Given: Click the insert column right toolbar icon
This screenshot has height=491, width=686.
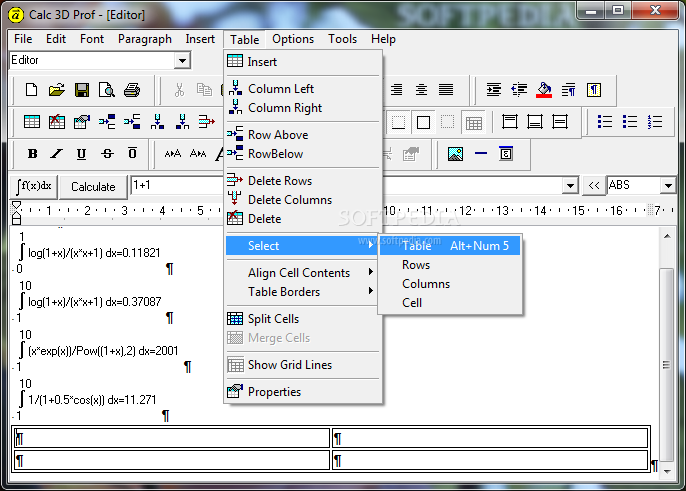Looking at the screenshot, I should (x=182, y=122).
